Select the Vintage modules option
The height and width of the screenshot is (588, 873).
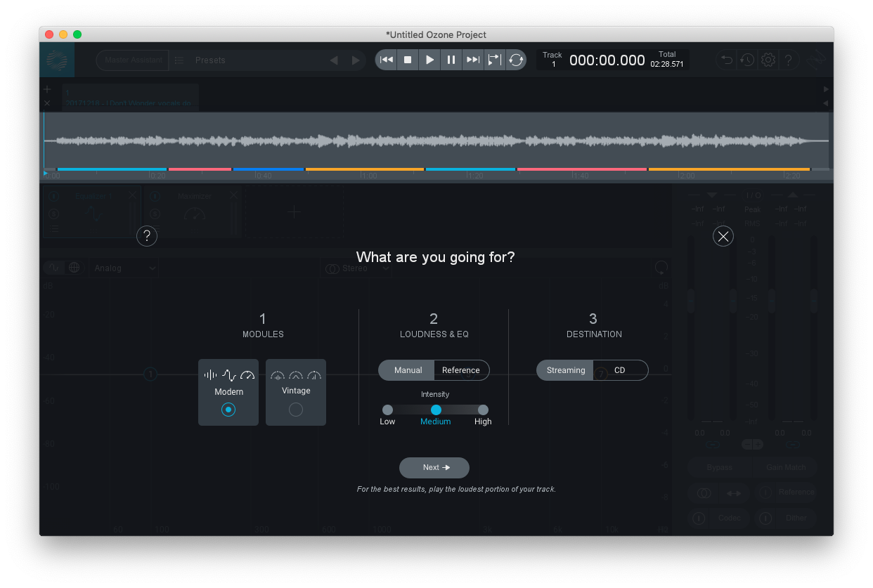296,392
